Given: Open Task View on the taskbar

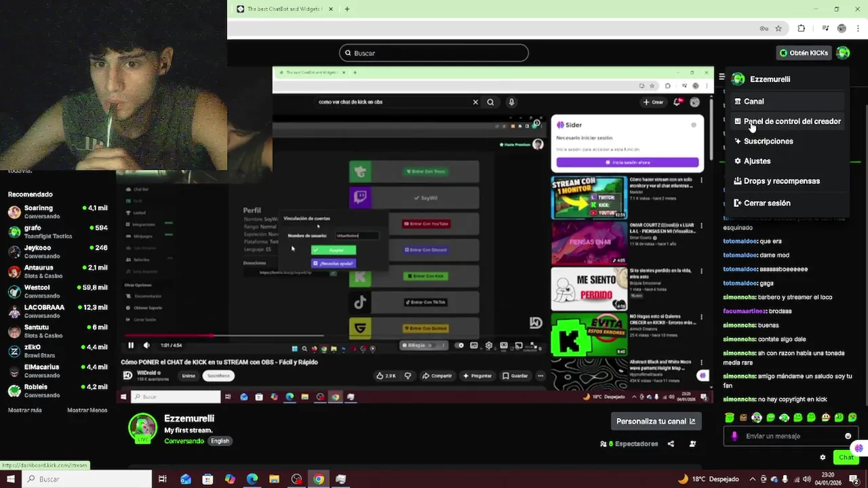Looking at the screenshot, I should (x=163, y=479).
